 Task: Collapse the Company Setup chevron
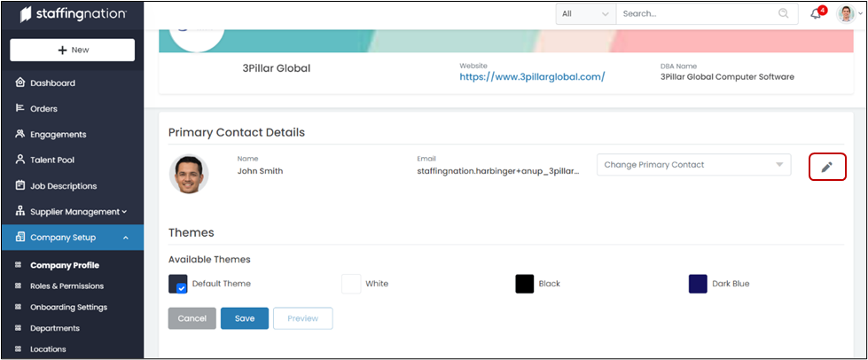[126, 238]
